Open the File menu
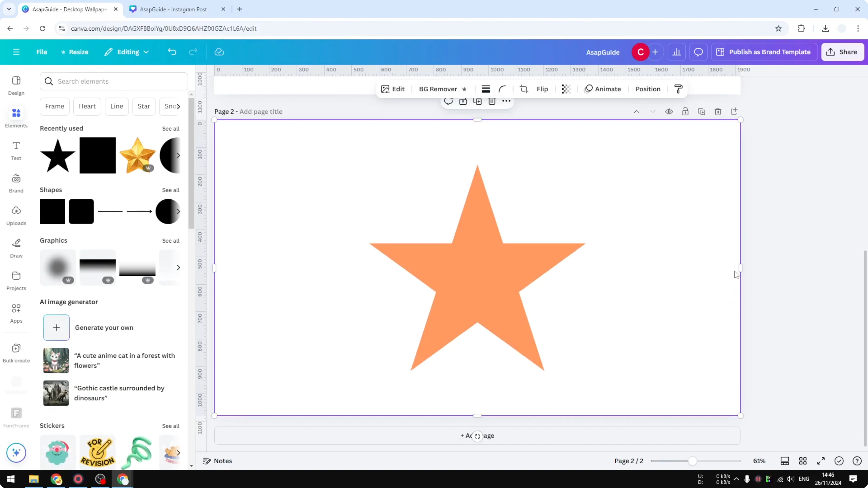 42,52
